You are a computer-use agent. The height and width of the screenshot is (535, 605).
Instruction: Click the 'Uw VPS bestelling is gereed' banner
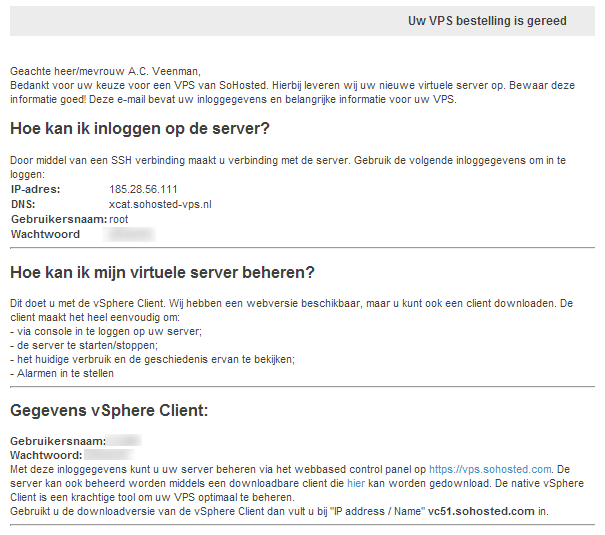coord(487,21)
